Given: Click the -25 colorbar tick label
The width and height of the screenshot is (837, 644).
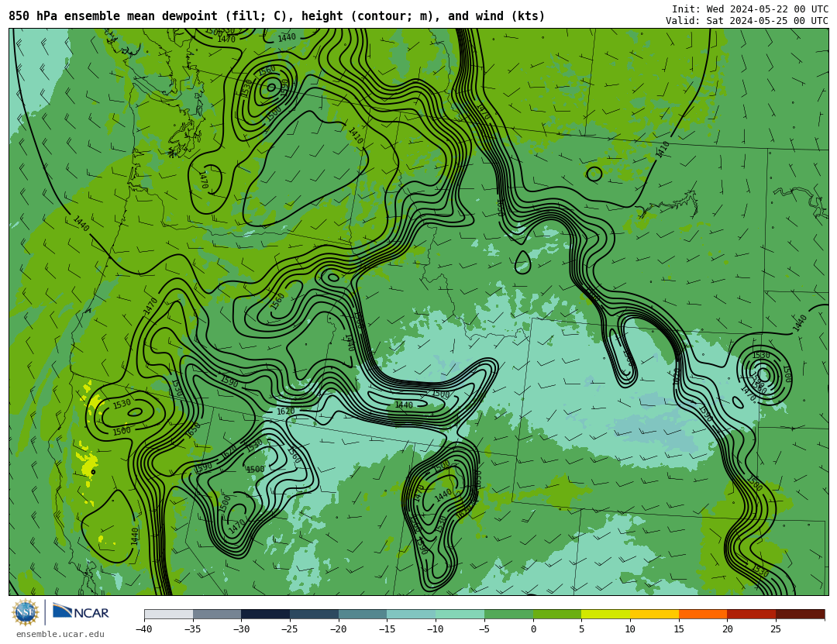Looking at the screenshot, I should (x=289, y=629).
